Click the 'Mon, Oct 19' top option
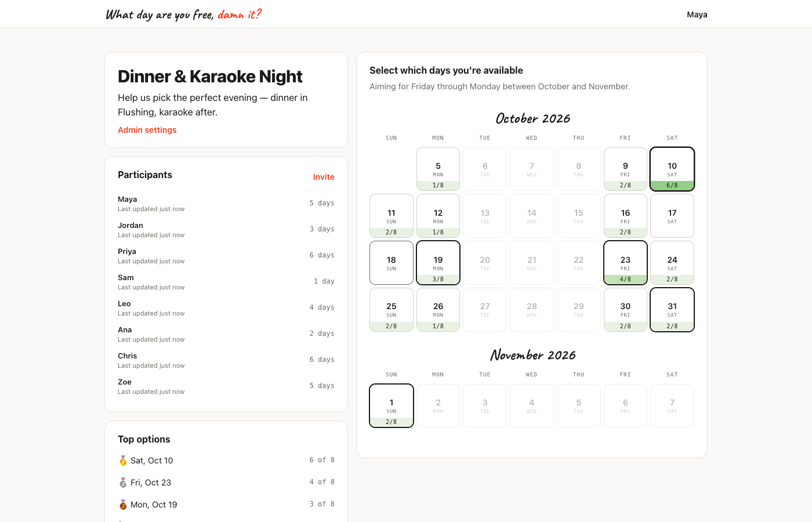The image size is (812, 522). click(x=226, y=505)
